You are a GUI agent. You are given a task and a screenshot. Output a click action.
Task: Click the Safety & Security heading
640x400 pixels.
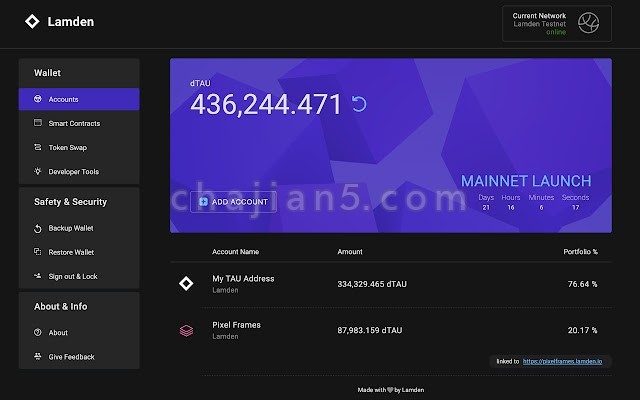point(71,202)
